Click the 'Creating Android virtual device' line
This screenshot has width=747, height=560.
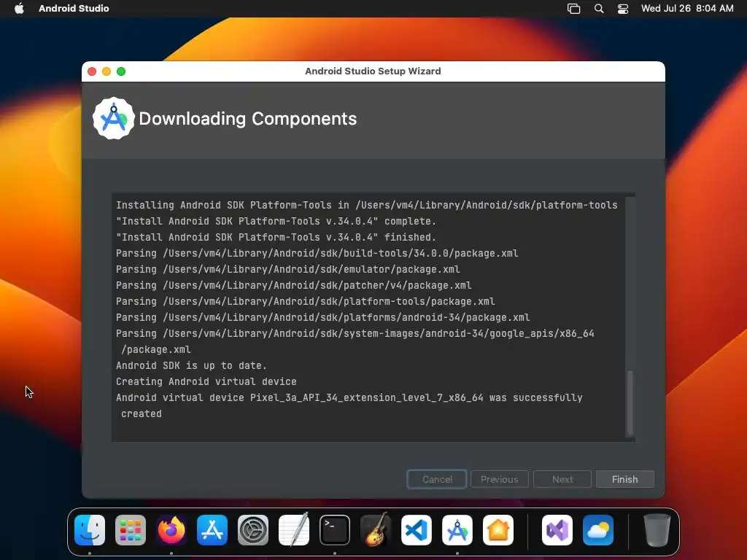pyautogui.click(x=206, y=381)
